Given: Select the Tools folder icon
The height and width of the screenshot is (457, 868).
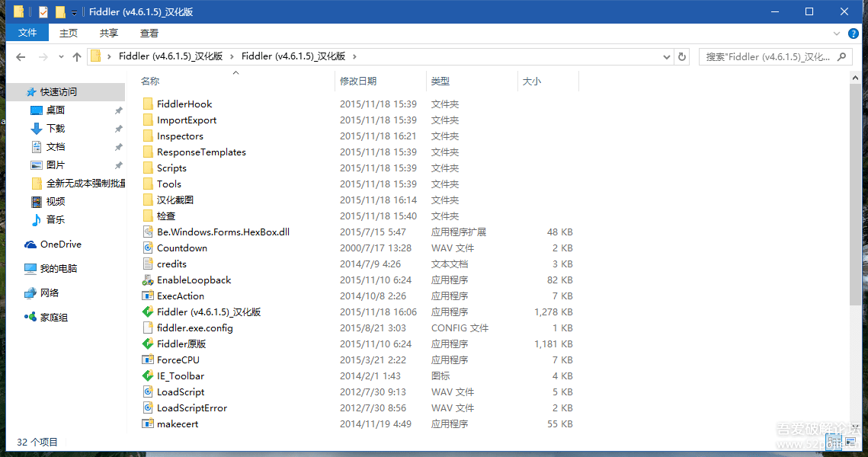Looking at the screenshot, I should (147, 184).
